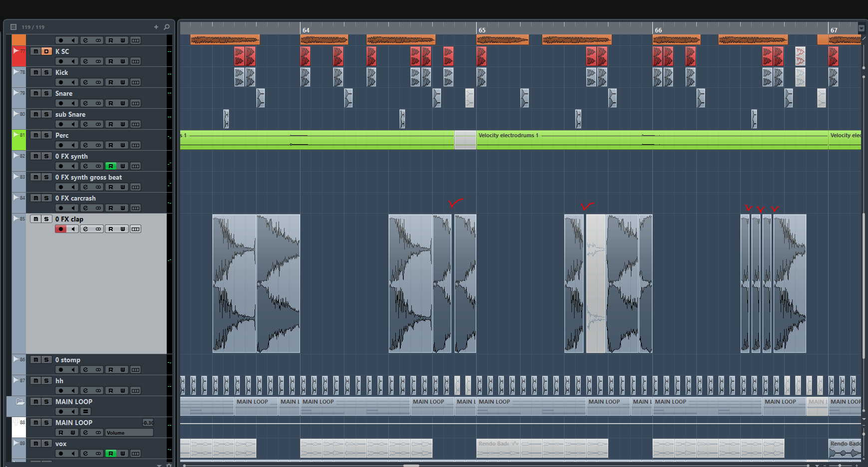Open the ruler display format dropdown arrow
This screenshot has height=467, width=868.
click(862, 28)
